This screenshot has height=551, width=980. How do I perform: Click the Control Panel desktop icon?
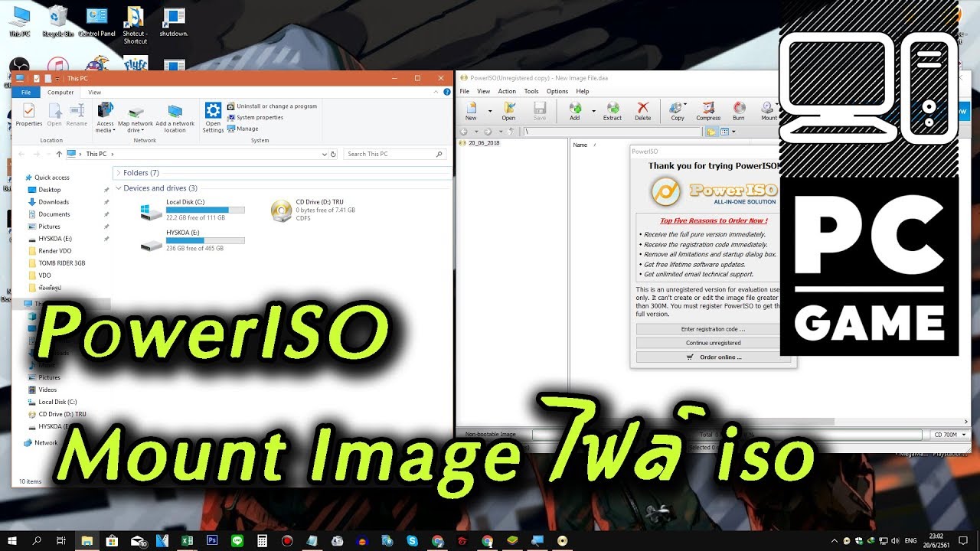[97, 17]
